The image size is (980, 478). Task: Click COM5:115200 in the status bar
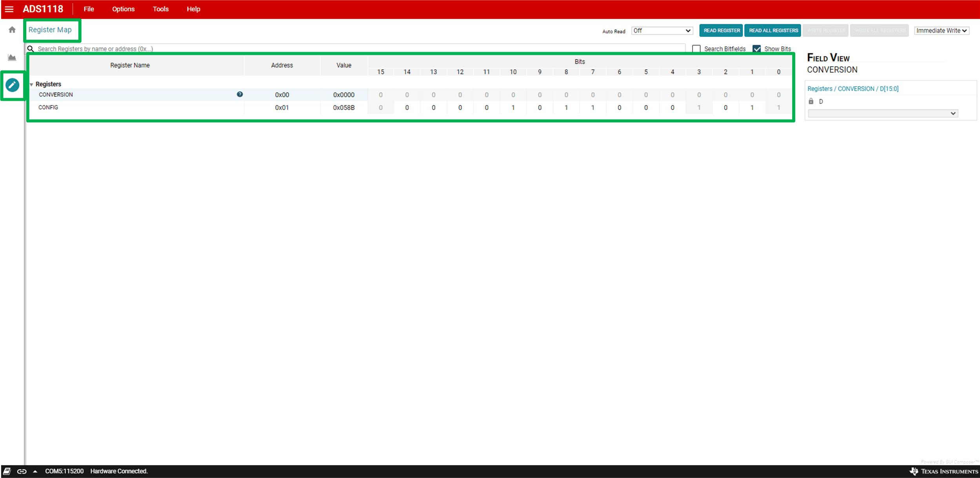pos(64,471)
